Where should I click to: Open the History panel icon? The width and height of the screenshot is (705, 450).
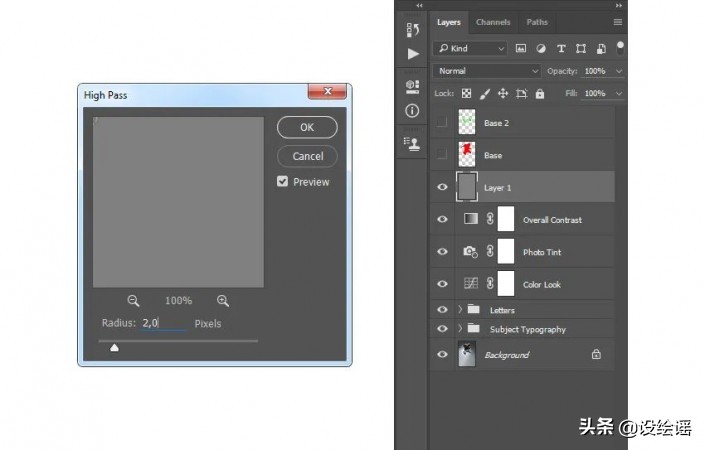pos(413,30)
